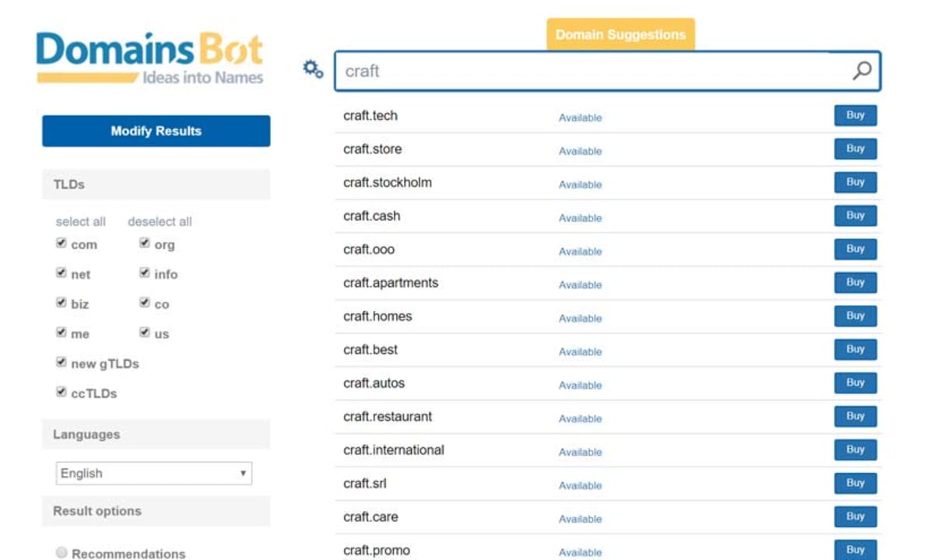Click the Modify Results button
Screen dimensions: 934x560
click(x=156, y=131)
